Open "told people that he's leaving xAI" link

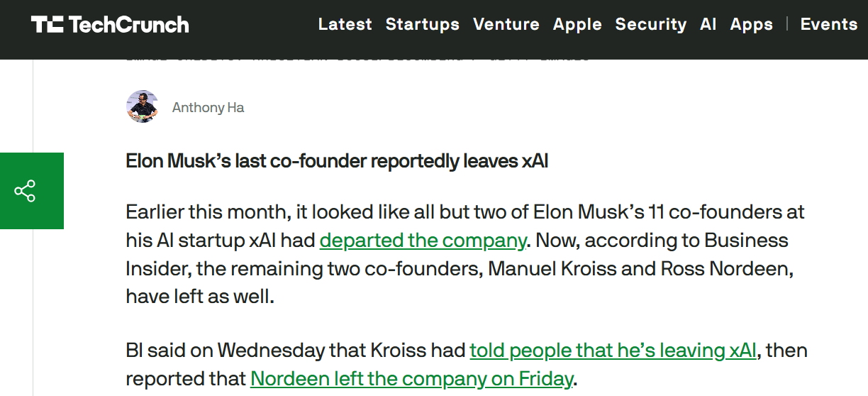click(x=613, y=351)
